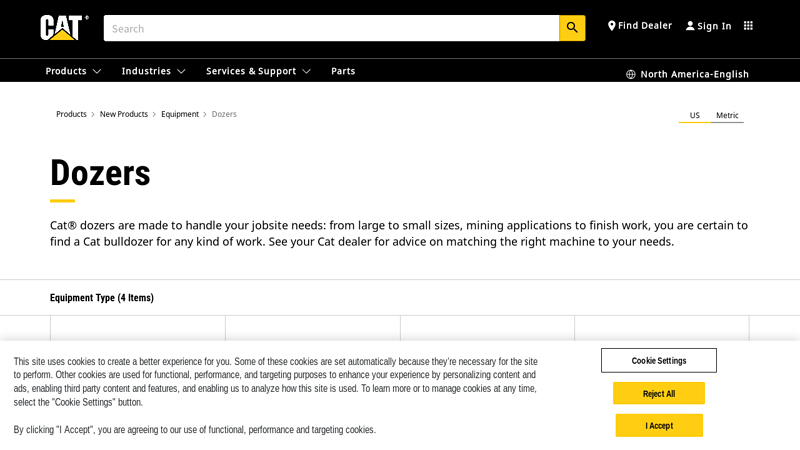Reject all cookies
This screenshot has width=800, height=450.
659,393
